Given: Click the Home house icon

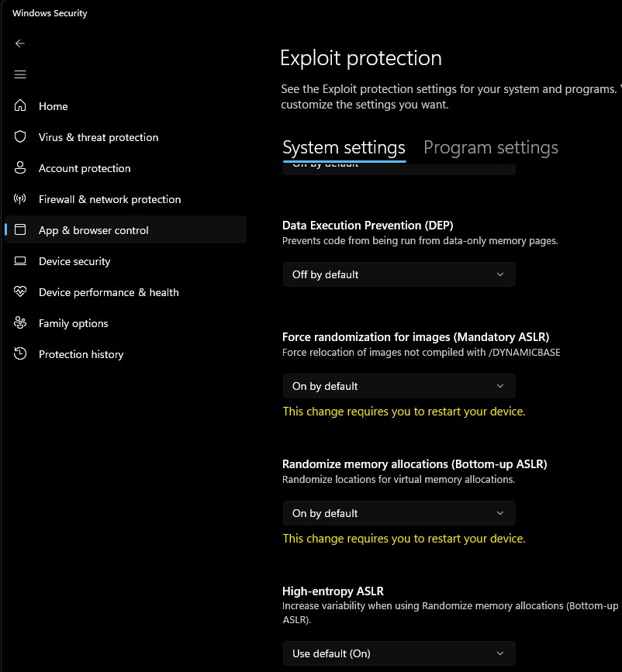Looking at the screenshot, I should [21, 106].
